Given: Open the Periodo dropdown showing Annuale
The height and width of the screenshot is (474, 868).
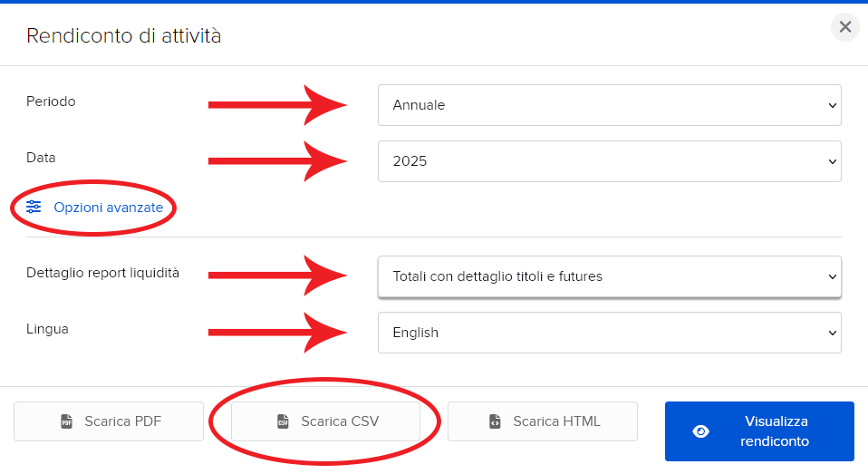Looking at the screenshot, I should 610,105.
